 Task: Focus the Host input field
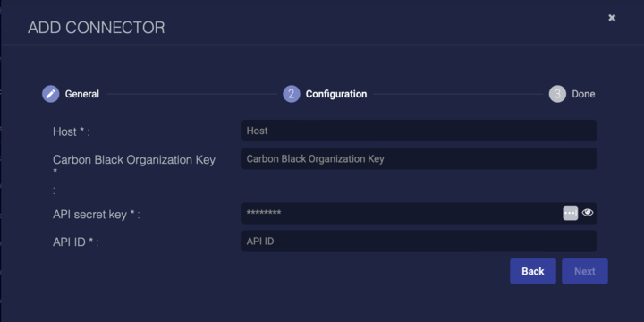[x=419, y=131]
